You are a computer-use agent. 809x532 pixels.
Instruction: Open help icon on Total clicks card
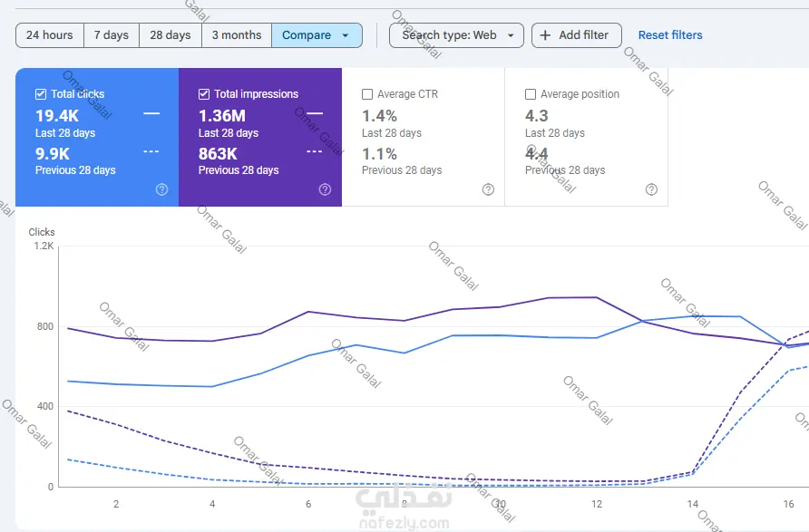[x=161, y=189]
